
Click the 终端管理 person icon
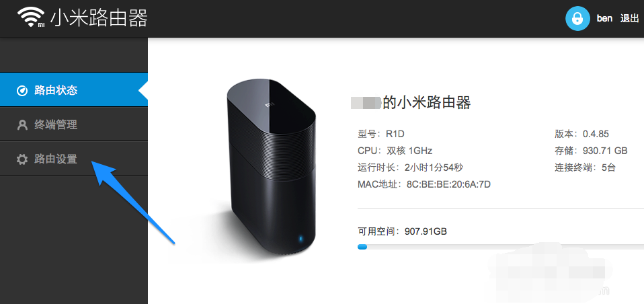click(22, 125)
